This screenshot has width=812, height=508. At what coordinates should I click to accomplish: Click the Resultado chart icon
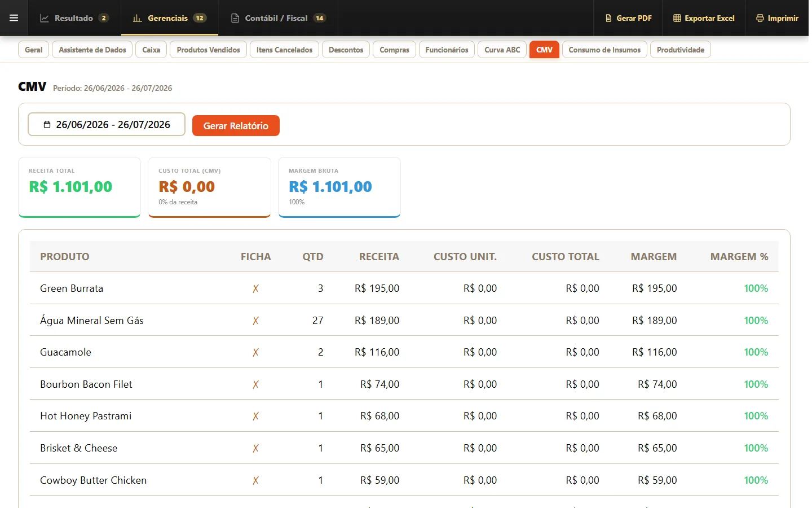[45, 18]
